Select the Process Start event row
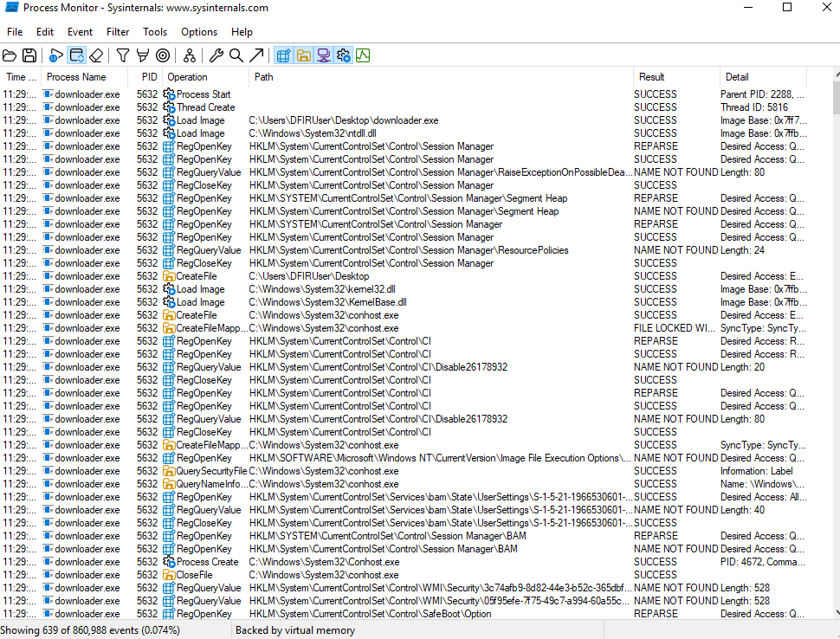 (346, 94)
